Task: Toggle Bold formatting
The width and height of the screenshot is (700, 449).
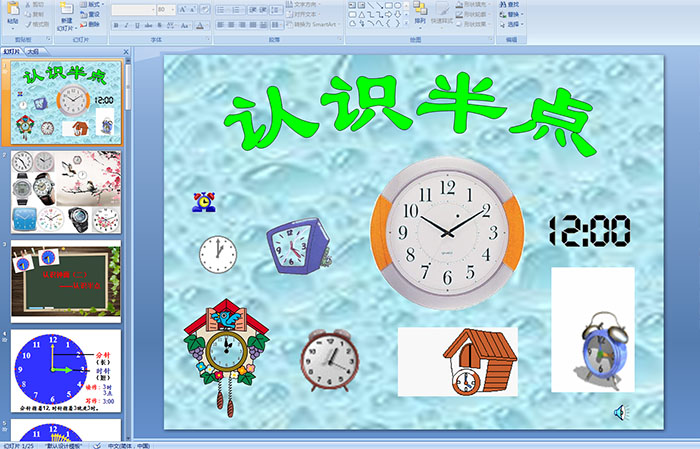Action: point(116,25)
